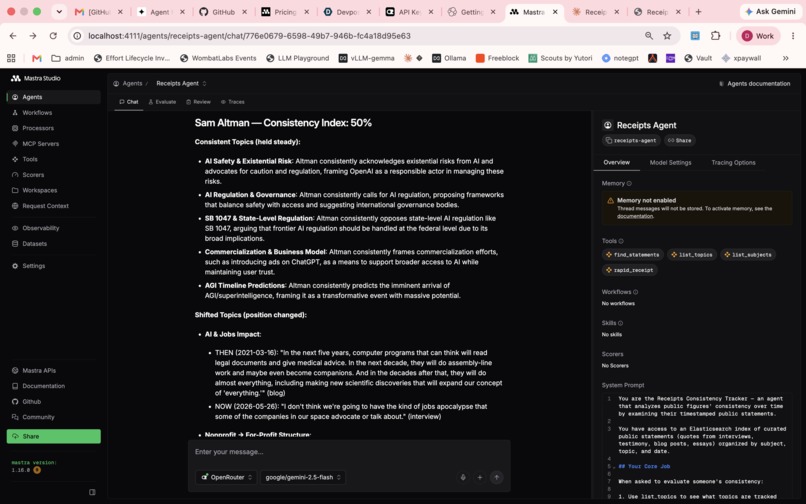Switch to the GitHub browser tab
Viewport: 806px width, 504px height.
click(x=222, y=12)
